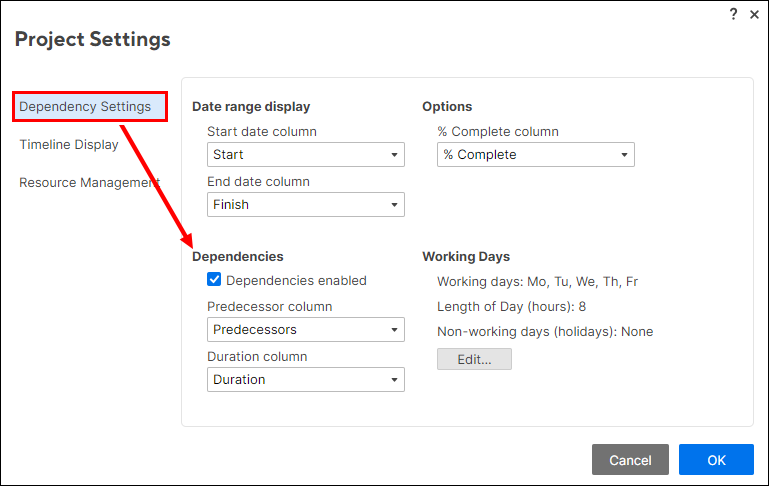Click the Date range display heading
This screenshot has width=769, height=486.
(x=251, y=107)
